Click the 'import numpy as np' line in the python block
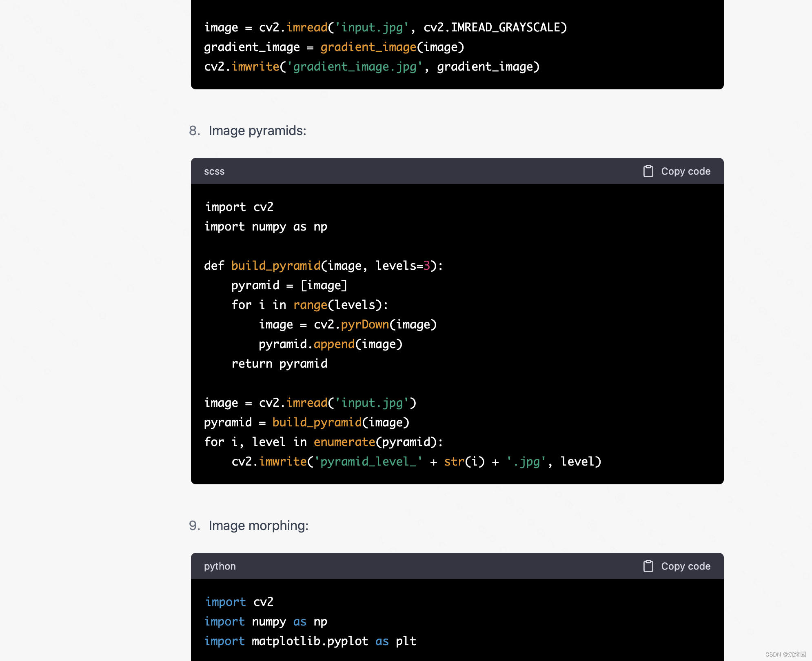This screenshot has height=661, width=812. [266, 621]
